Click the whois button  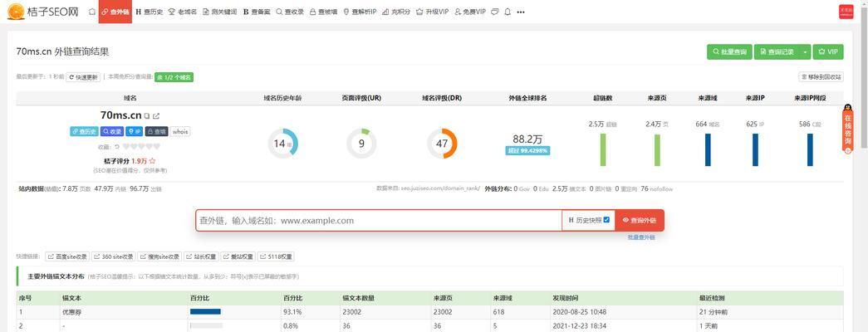[x=180, y=132]
